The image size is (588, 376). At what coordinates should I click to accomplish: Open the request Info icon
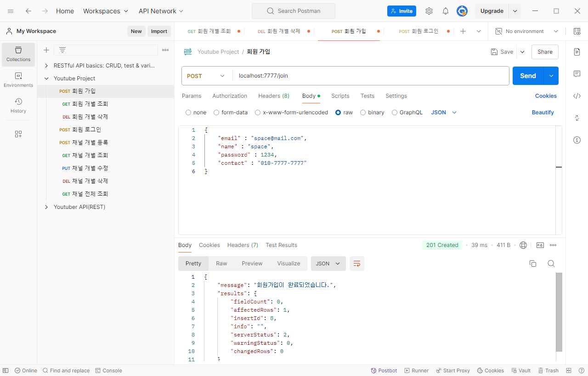[x=577, y=140]
